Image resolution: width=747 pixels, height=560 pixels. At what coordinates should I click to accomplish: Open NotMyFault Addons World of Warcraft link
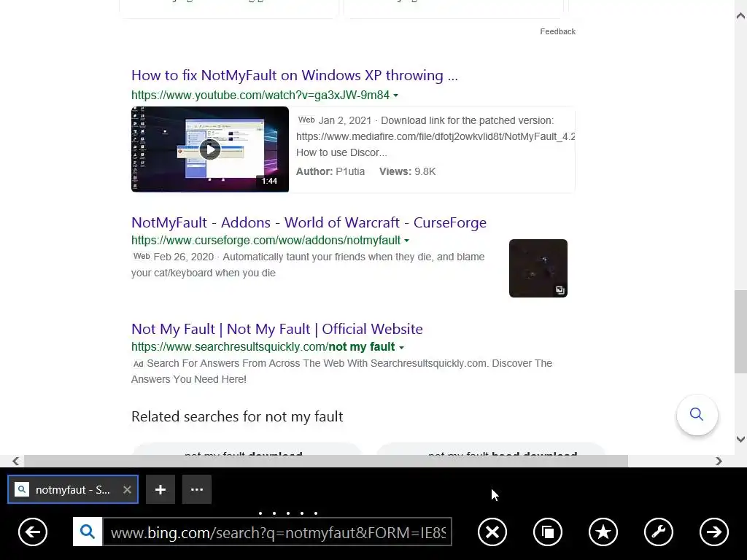[309, 222]
